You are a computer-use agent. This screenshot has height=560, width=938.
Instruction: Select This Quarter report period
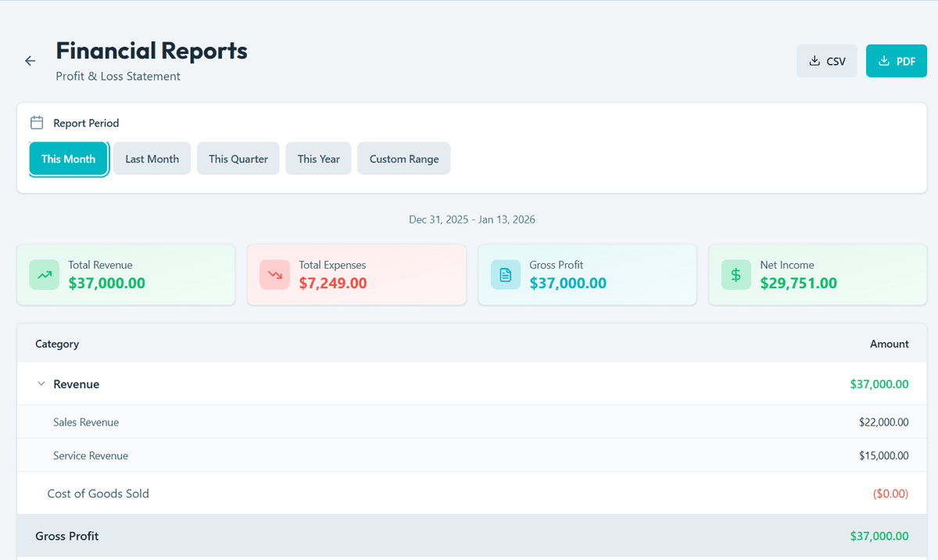pyautogui.click(x=238, y=159)
